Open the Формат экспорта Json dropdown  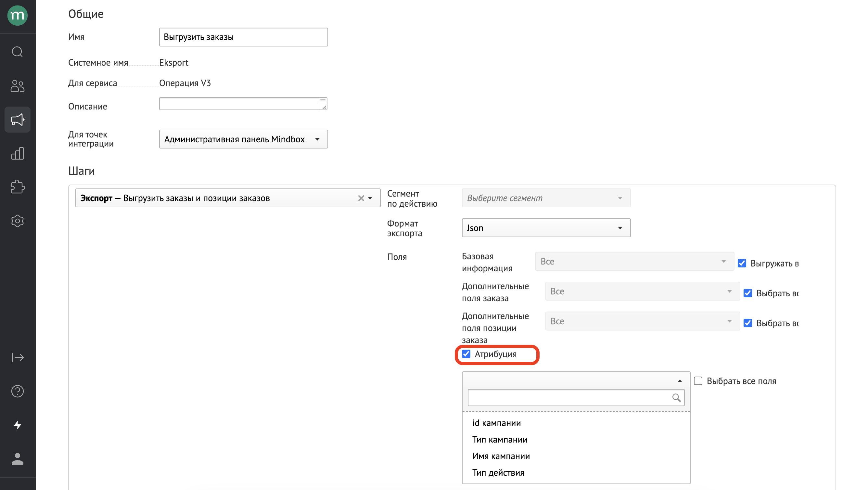546,228
